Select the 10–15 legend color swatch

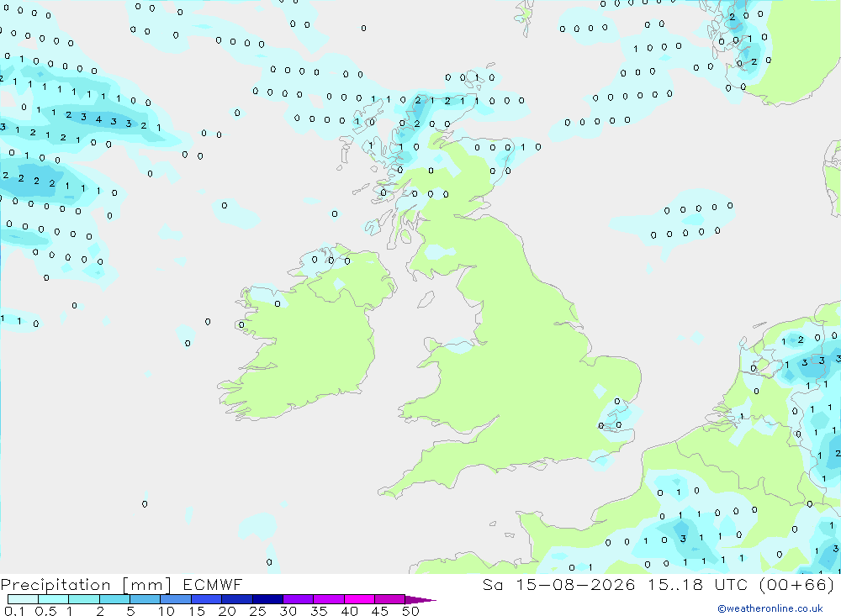pyautogui.click(x=176, y=599)
